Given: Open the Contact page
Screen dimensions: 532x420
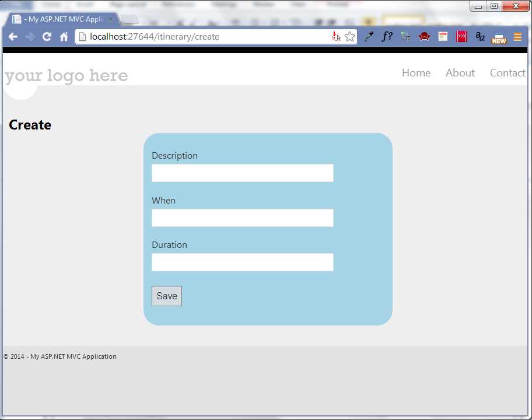Looking at the screenshot, I should pos(507,72).
